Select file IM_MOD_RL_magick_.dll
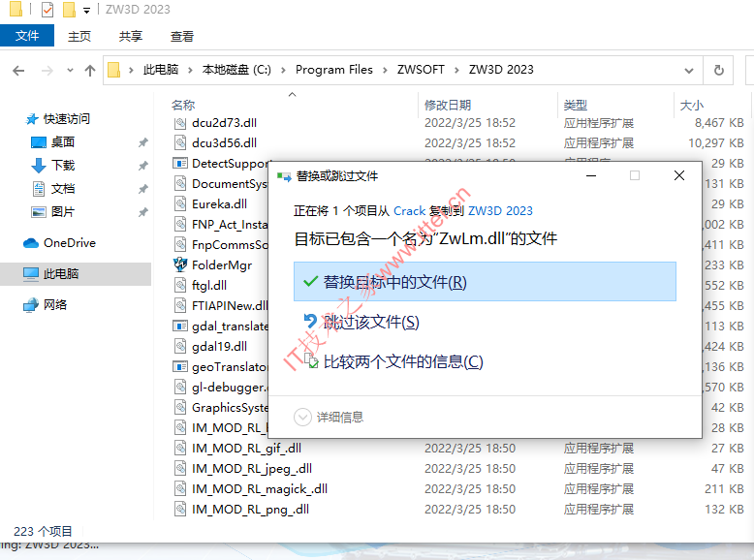 click(260, 489)
